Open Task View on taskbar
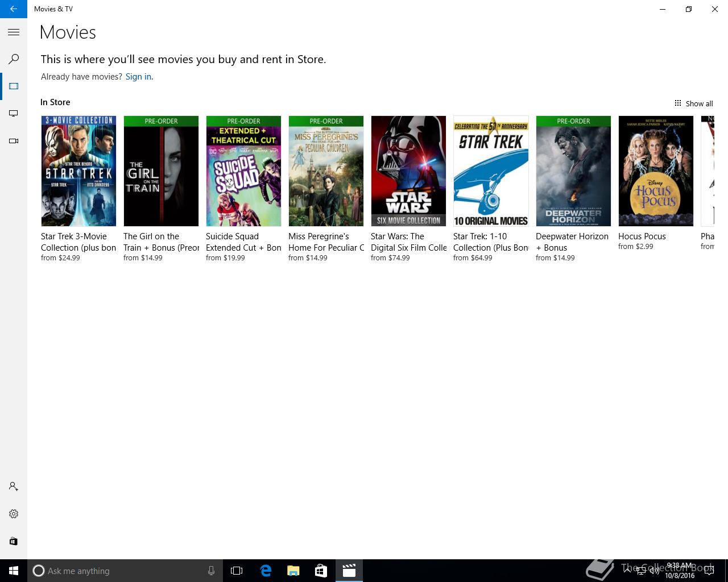 click(237, 571)
